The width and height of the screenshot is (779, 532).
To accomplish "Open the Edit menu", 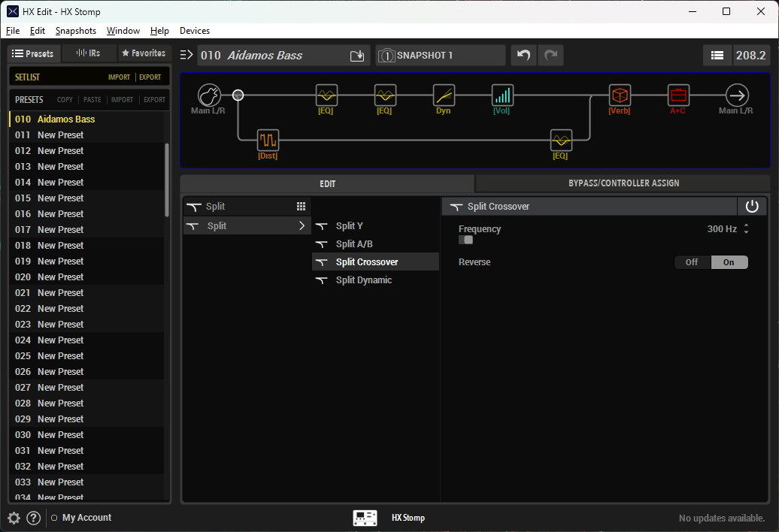I will pos(38,31).
